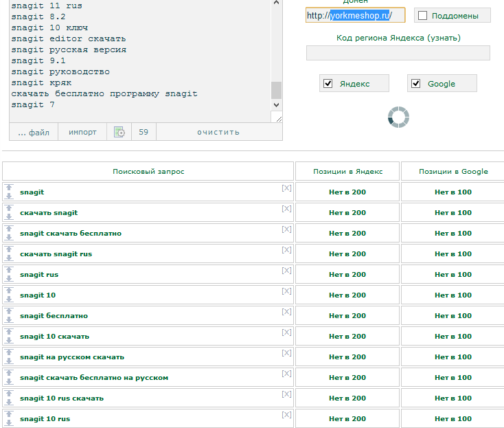This screenshot has width=504, height=428.
Task: Click the 'snagit кряк' line in the textarea
Action: point(41,82)
